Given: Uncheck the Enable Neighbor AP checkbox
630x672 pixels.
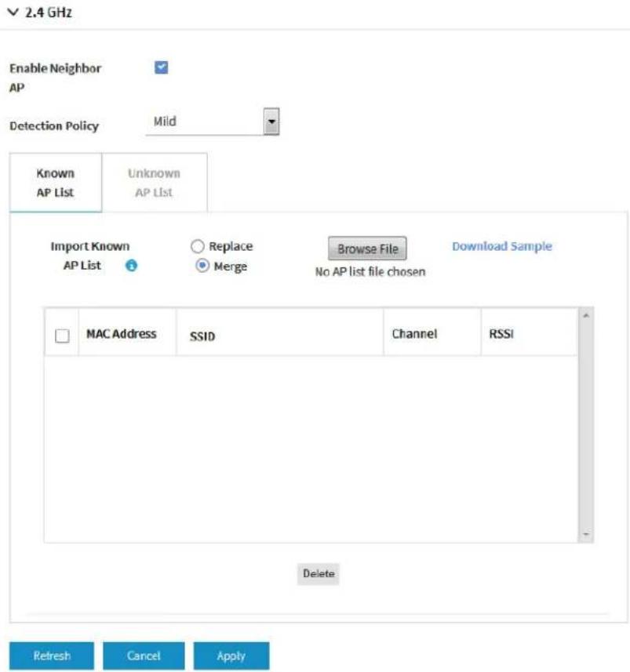Looking at the screenshot, I should coord(162,67).
